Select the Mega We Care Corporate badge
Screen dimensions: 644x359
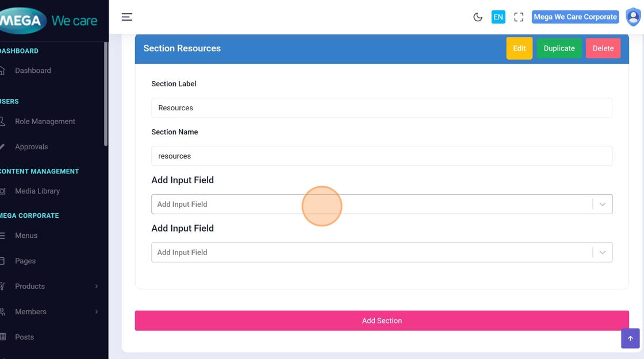pos(575,17)
